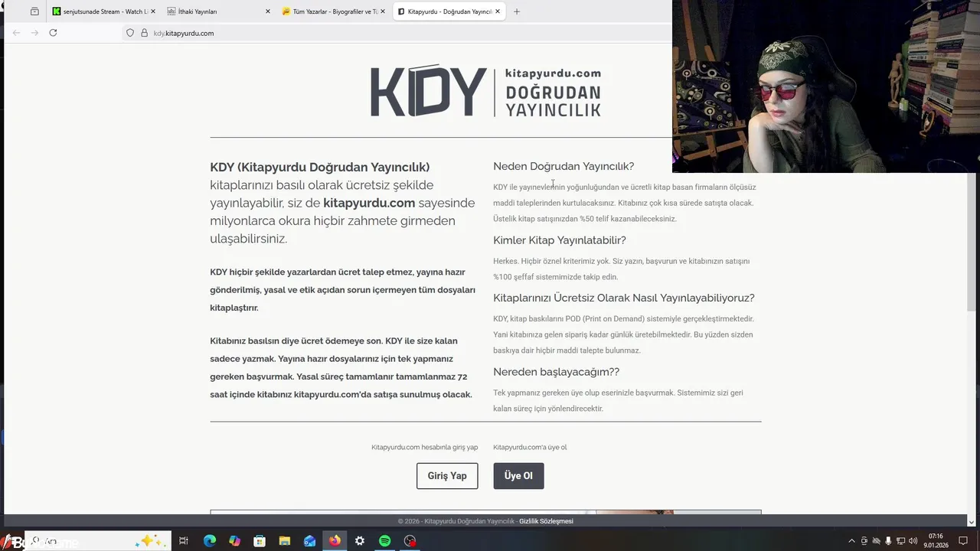This screenshot has height=551, width=980.
Task: Click the KDY Doğrudan Yayıncılık logo
Action: pyautogui.click(x=485, y=91)
